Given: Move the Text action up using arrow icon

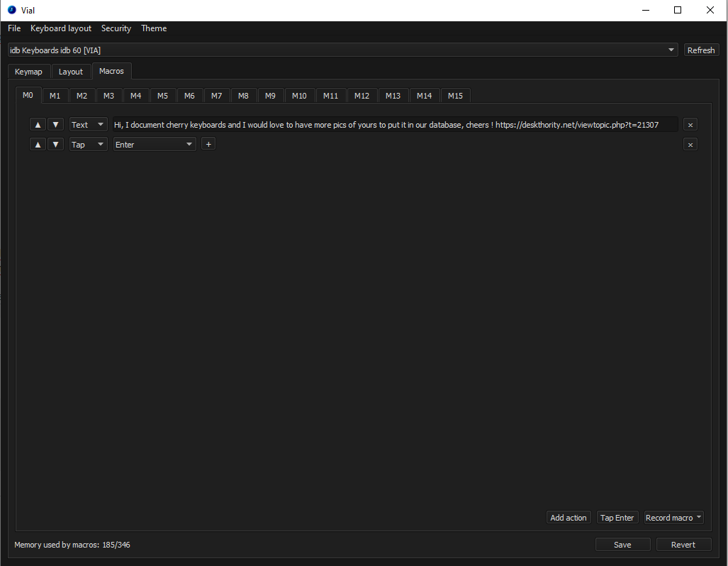Looking at the screenshot, I should pyautogui.click(x=38, y=124).
